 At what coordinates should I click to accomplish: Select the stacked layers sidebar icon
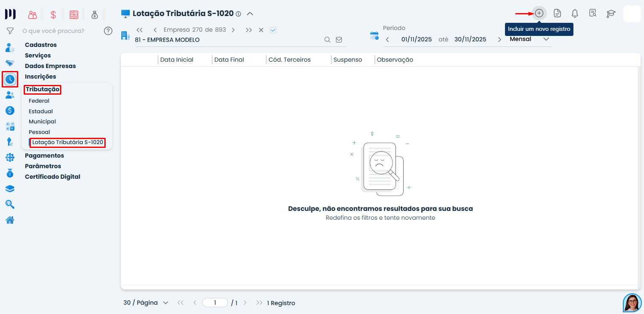[x=10, y=189]
